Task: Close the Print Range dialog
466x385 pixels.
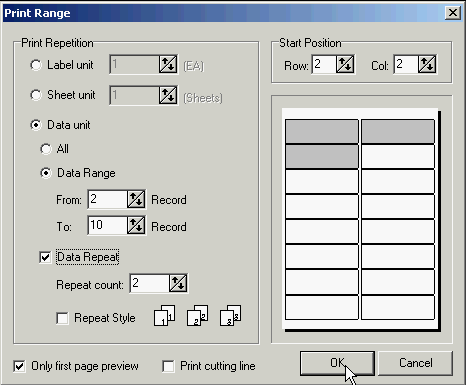Action: (x=453, y=13)
